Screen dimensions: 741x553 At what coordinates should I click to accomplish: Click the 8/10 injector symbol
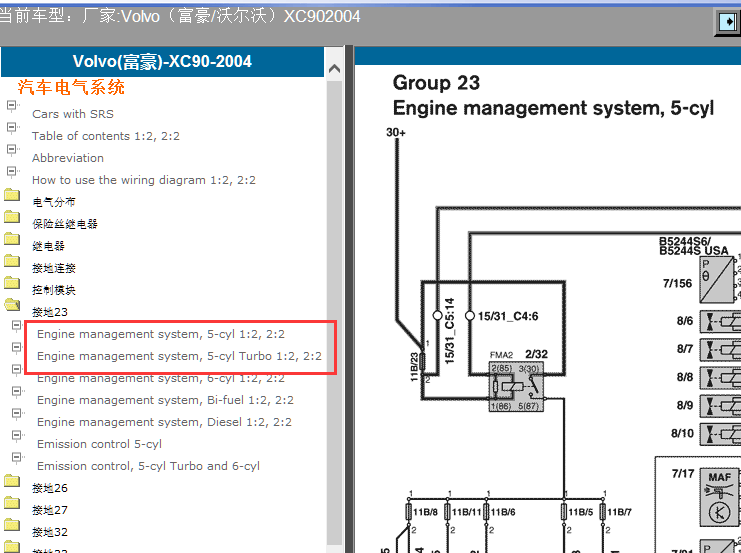coord(720,434)
